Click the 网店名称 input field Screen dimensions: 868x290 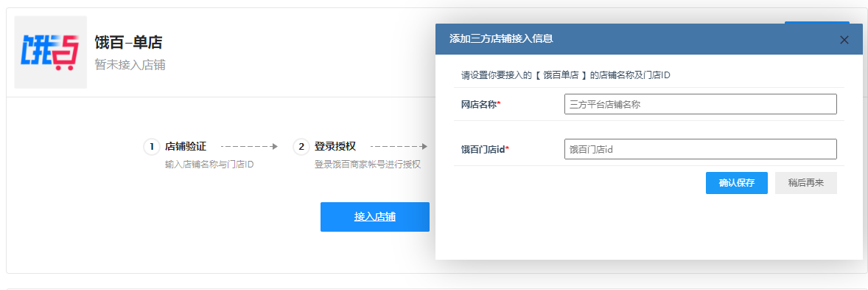[700, 104]
